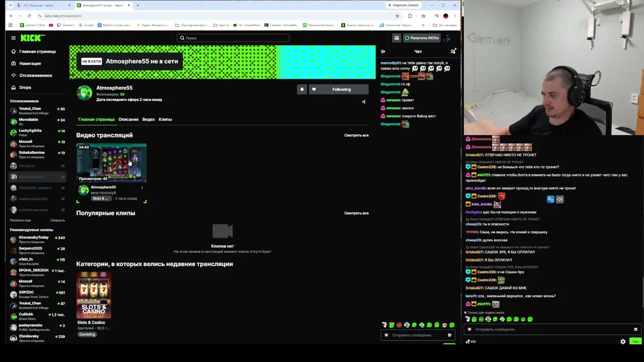
Task: Switch to the Twitch browser tab
Action: point(43,5)
